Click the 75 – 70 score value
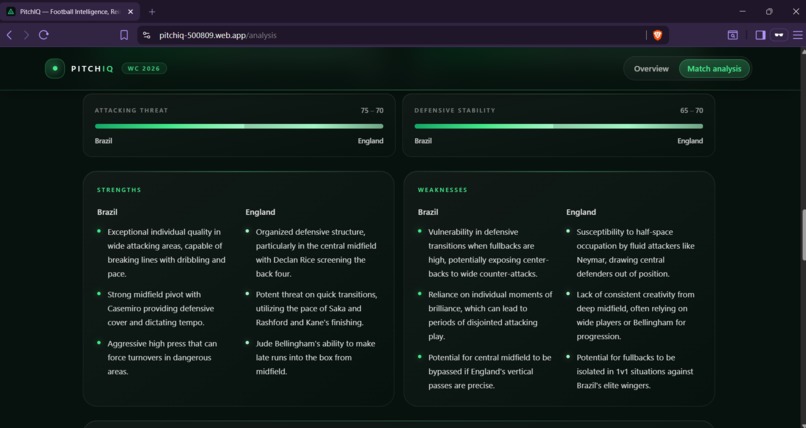 [x=372, y=110]
